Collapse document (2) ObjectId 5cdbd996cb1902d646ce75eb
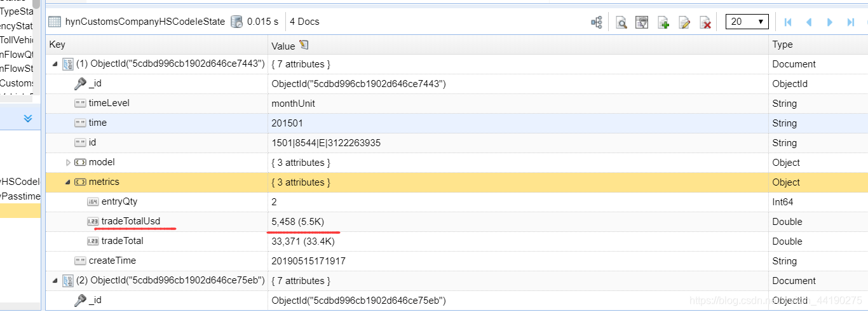 coord(55,281)
